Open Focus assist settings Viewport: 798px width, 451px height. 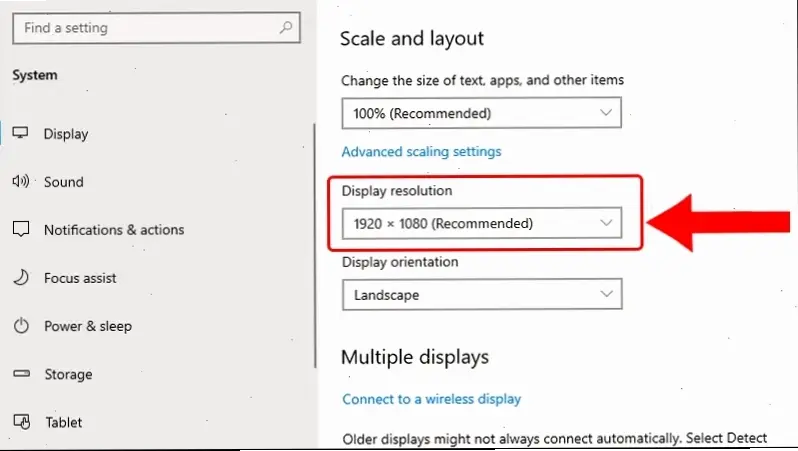pyautogui.click(x=80, y=278)
